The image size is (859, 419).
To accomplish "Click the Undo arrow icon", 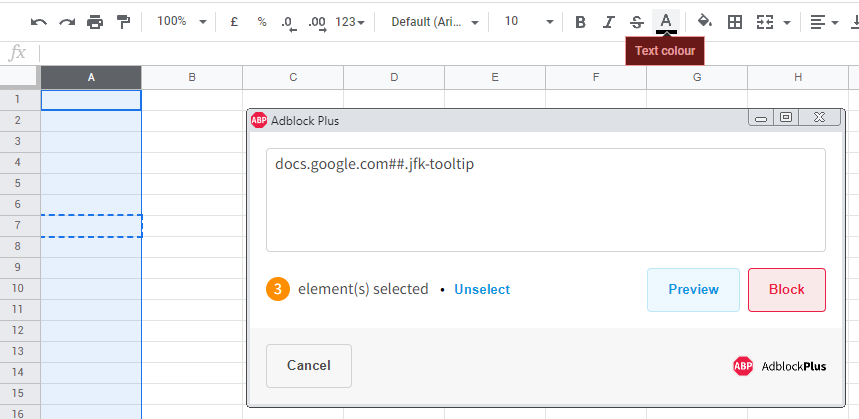I will (x=39, y=22).
